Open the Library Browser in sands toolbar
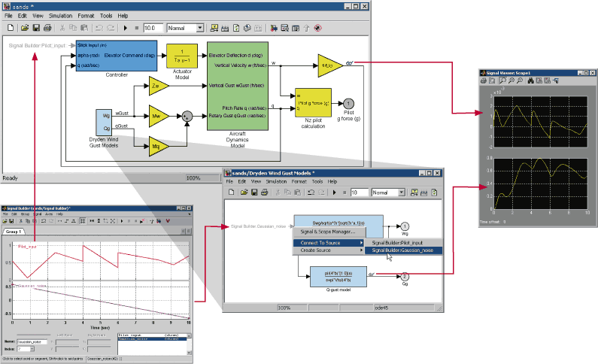 (274, 28)
